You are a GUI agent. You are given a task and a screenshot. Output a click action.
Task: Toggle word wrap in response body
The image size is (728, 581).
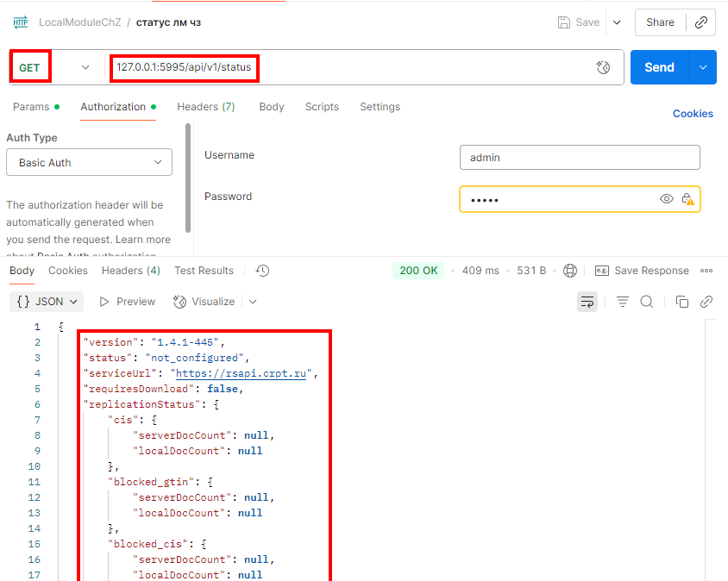click(587, 302)
